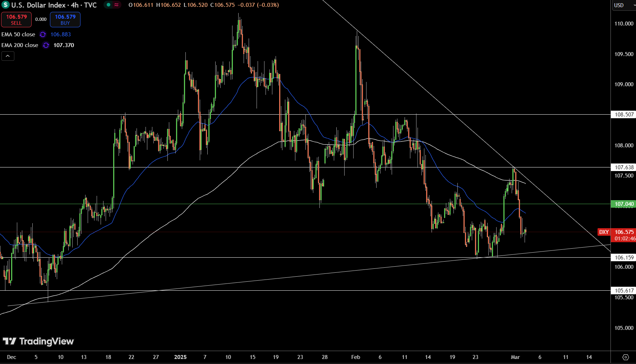Click the green 107.040 price label
Viewport: 636px width, 364px height.
click(624, 204)
